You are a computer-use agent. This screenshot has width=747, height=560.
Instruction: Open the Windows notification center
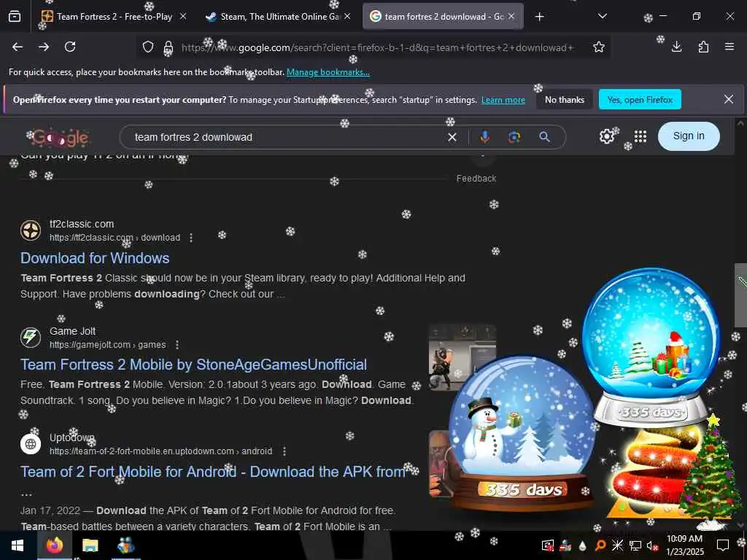[723, 545]
